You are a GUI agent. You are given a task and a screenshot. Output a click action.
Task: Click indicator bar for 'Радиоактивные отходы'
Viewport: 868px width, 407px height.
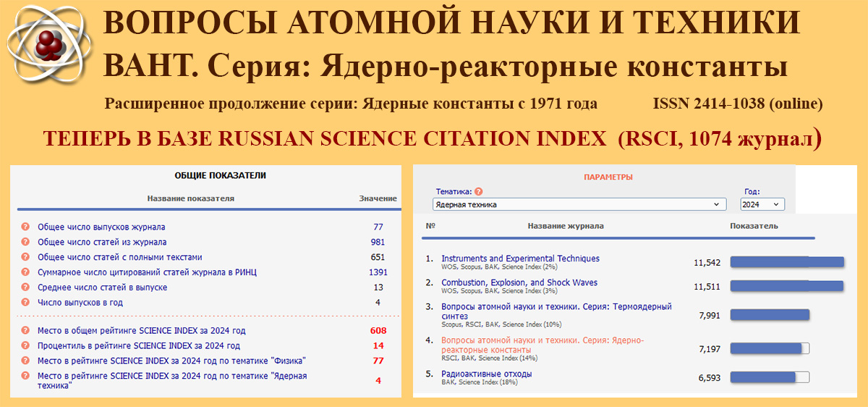(x=769, y=377)
